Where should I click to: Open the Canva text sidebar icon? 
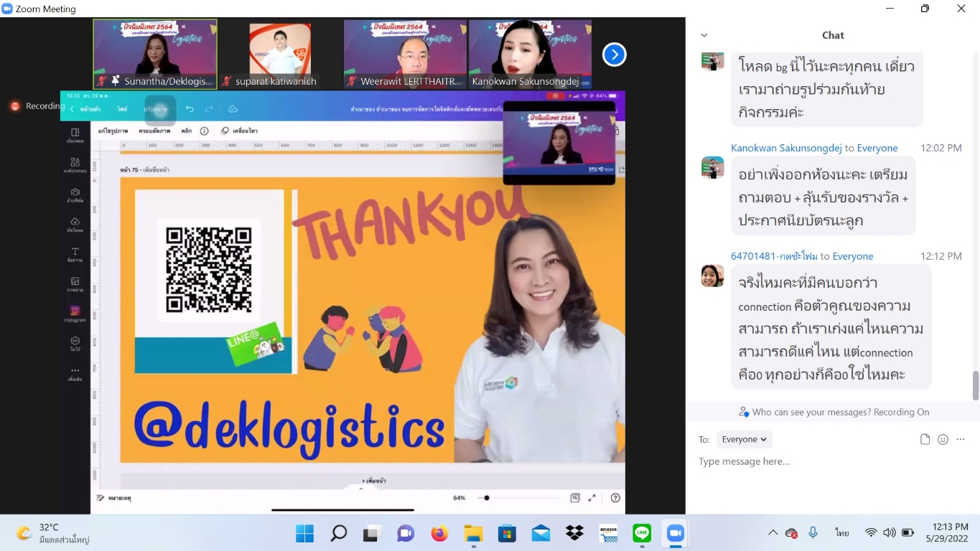tap(75, 255)
